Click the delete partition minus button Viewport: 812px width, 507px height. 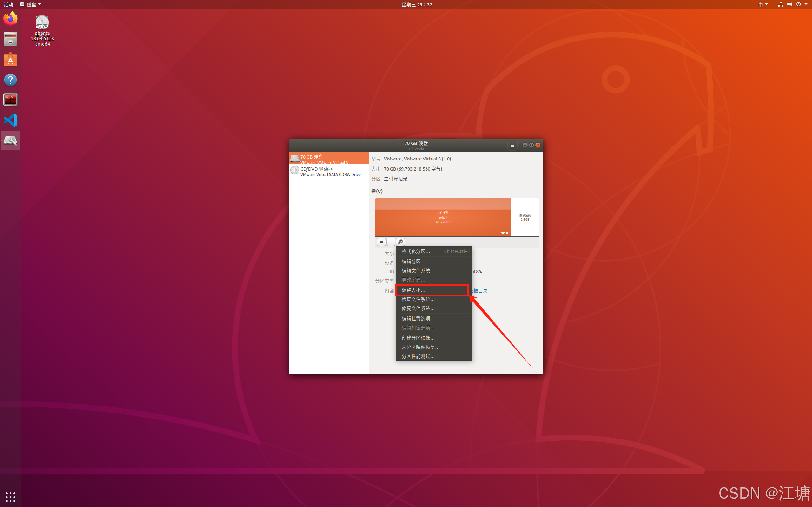[x=391, y=242]
